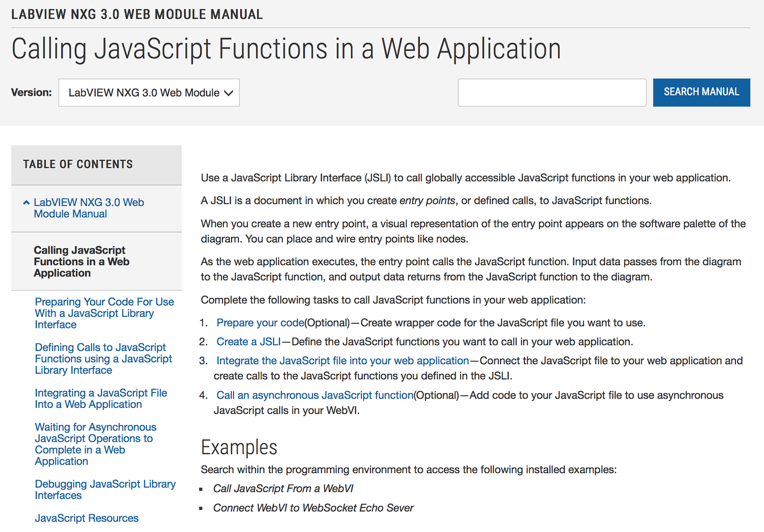Viewport: 764px width, 532px height.
Task: Open Debugging JavaScript Library Interfaces link
Action: (105, 489)
